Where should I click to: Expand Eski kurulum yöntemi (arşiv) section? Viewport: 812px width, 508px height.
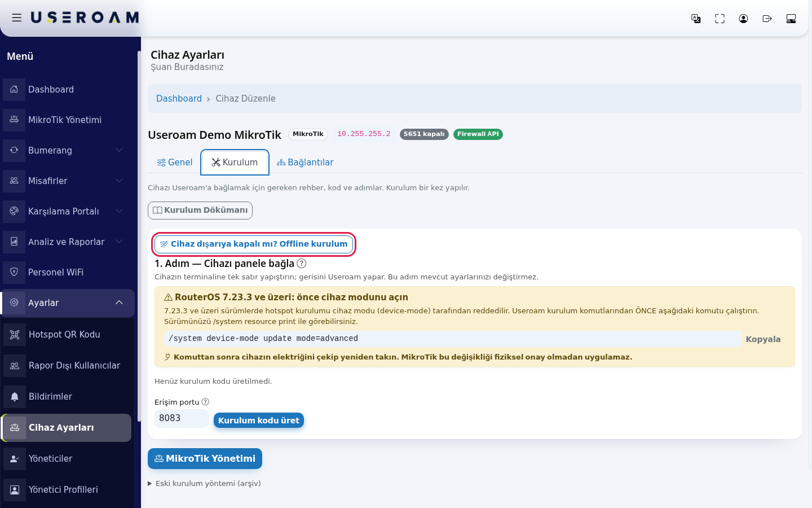(204, 484)
